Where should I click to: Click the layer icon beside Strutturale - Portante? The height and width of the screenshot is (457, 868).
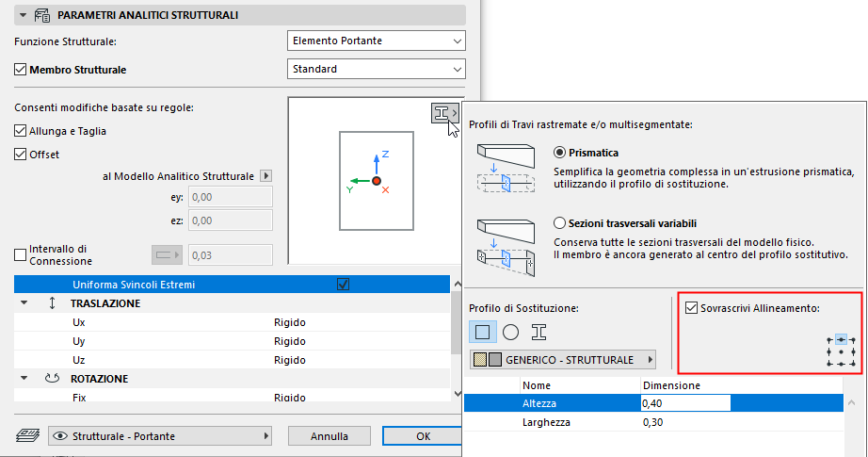coord(28,436)
